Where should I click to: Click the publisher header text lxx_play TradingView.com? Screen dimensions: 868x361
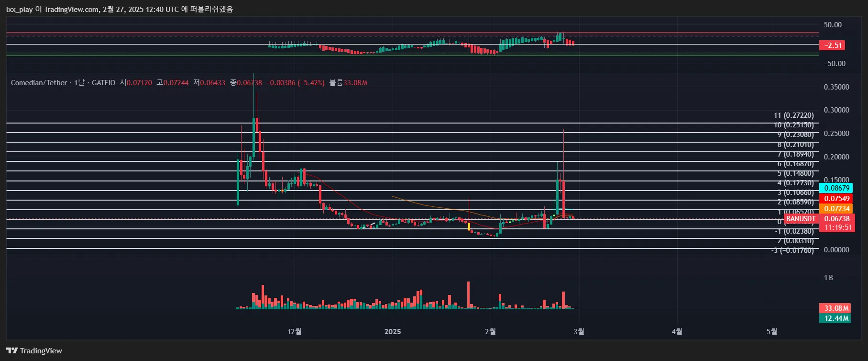click(120, 9)
